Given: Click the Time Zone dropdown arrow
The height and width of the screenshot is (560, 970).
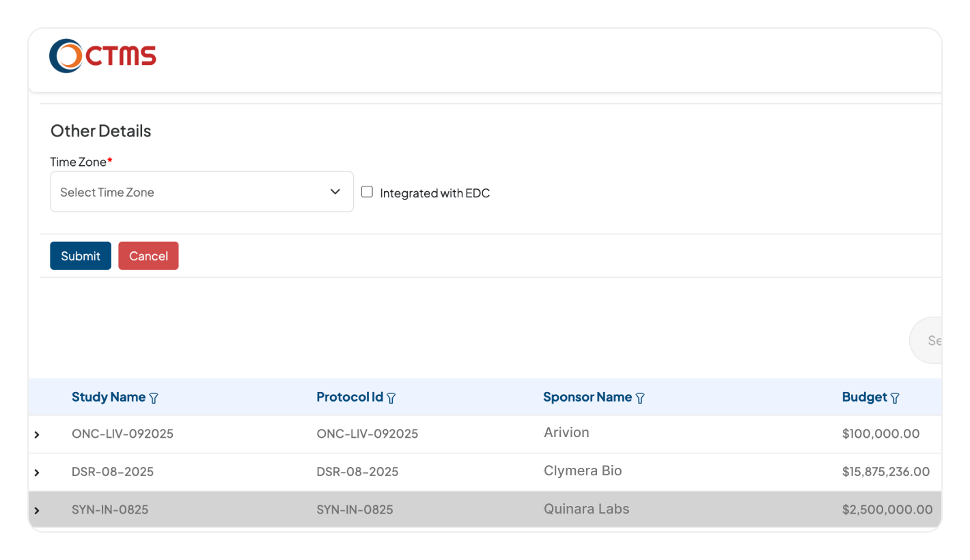Looking at the screenshot, I should point(335,192).
